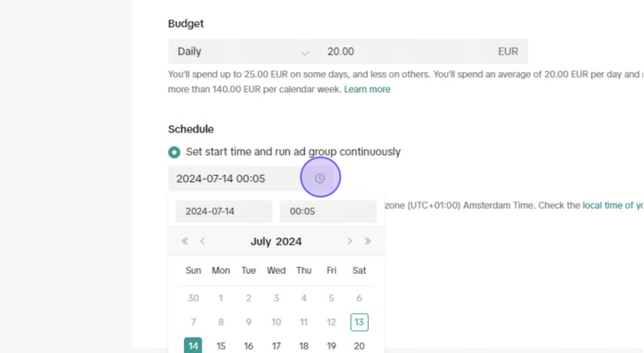Select the continuous run schedule radio button
This screenshot has height=353, width=644.
click(174, 152)
